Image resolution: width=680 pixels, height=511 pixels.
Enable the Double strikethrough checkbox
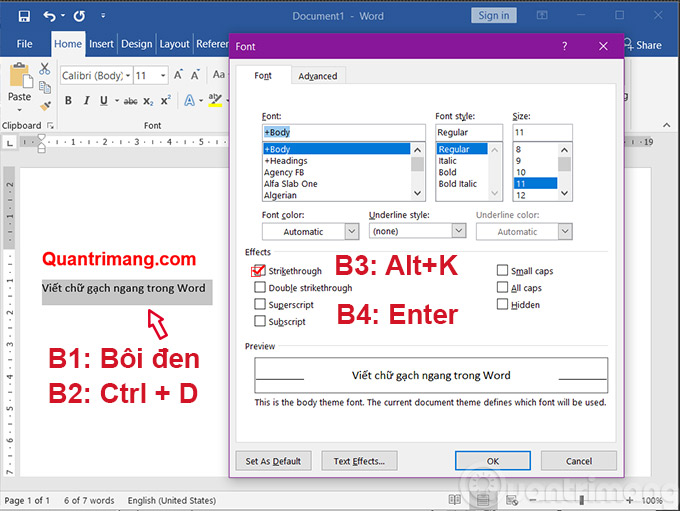coord(260,287)
